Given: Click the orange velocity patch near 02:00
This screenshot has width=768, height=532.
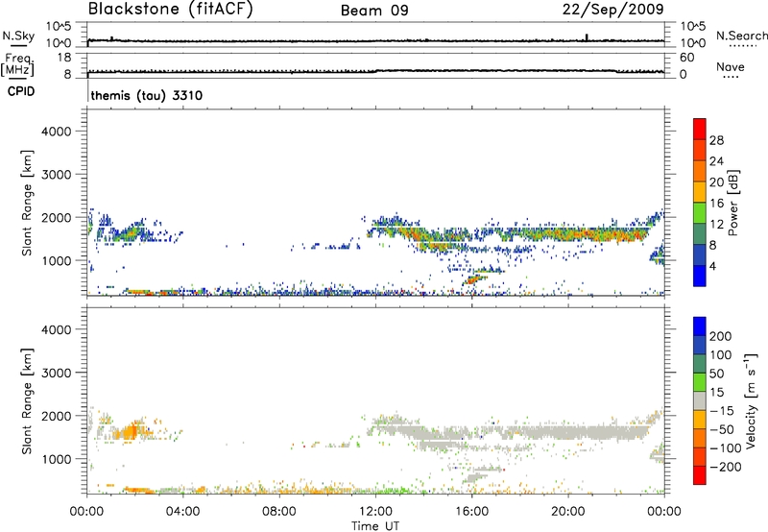Looking at the screenshot, I should click(x=131, y=432).
